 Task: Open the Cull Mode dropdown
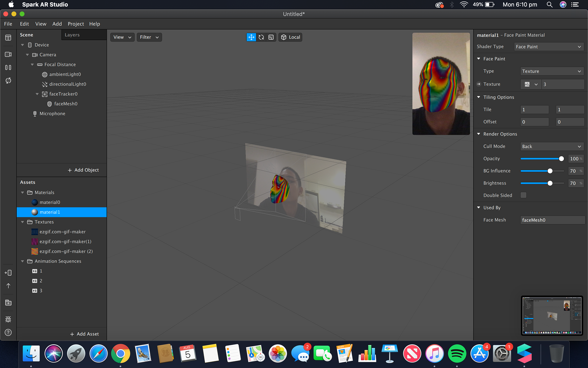tap(552, 146)
